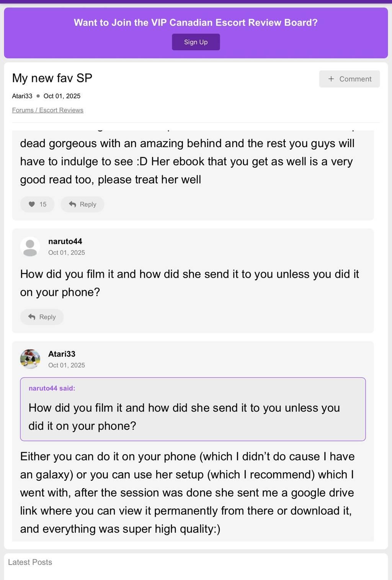
Task: Click the Sign Up button in banner
Action: click(x=196, y=42)
